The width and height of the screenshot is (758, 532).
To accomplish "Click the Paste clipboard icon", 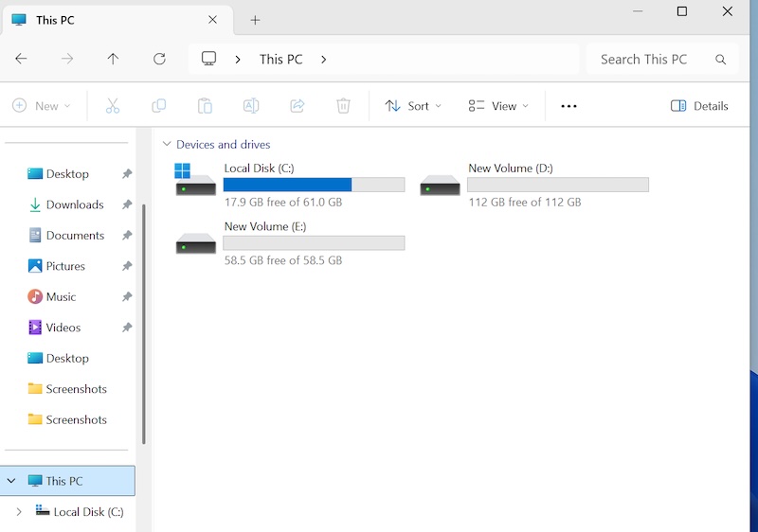I will [x=205, y=106].
